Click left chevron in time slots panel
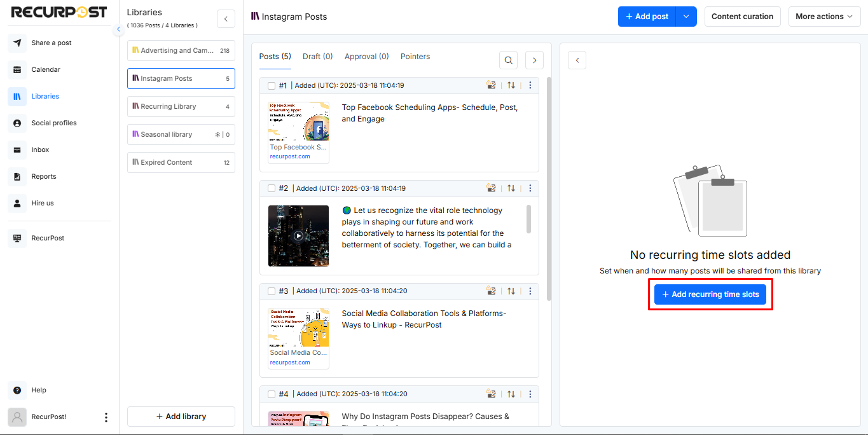This screenshot has height=435, width=868. click(577, 60)
